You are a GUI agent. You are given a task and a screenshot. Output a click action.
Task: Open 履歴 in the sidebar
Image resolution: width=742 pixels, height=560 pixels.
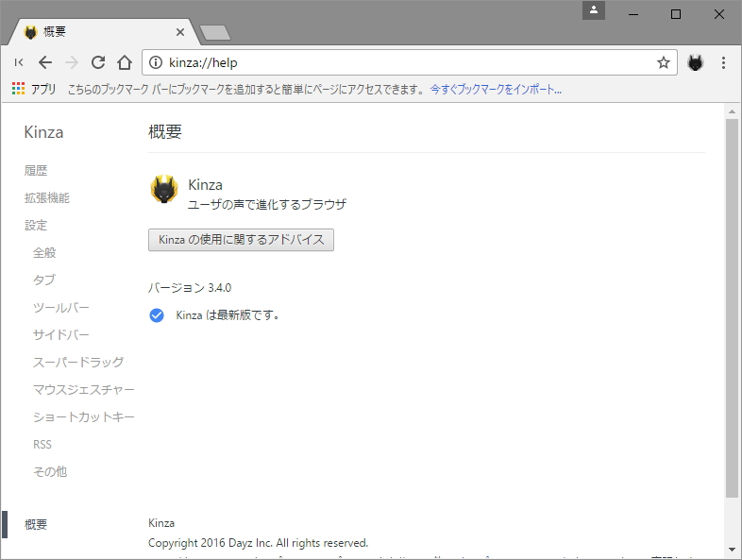pos(36,170)
